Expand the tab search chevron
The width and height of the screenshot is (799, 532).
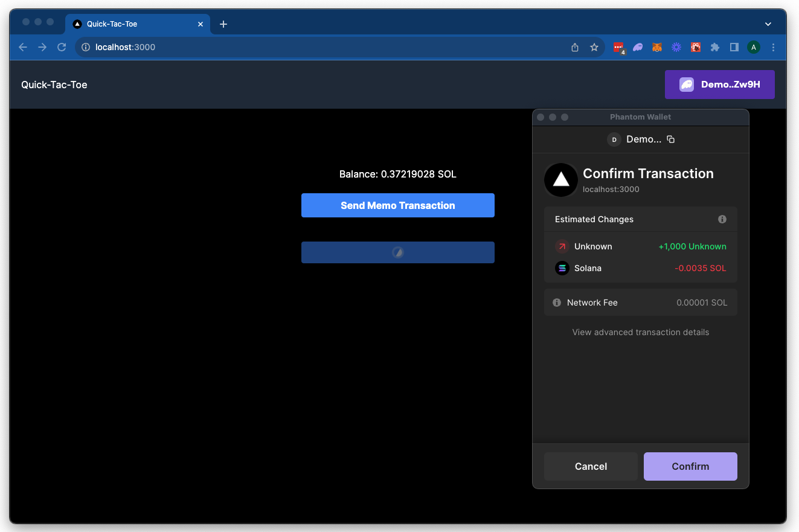point(768,24)
